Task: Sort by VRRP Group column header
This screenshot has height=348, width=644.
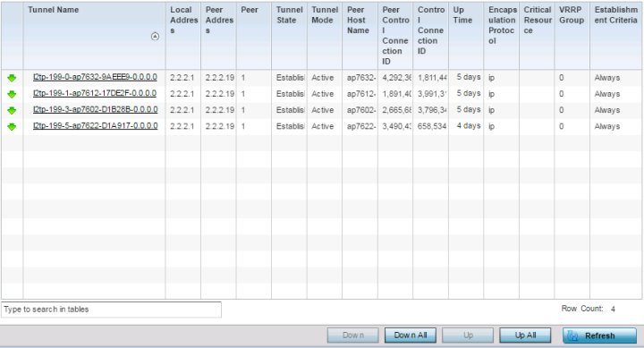Action: 572,36
